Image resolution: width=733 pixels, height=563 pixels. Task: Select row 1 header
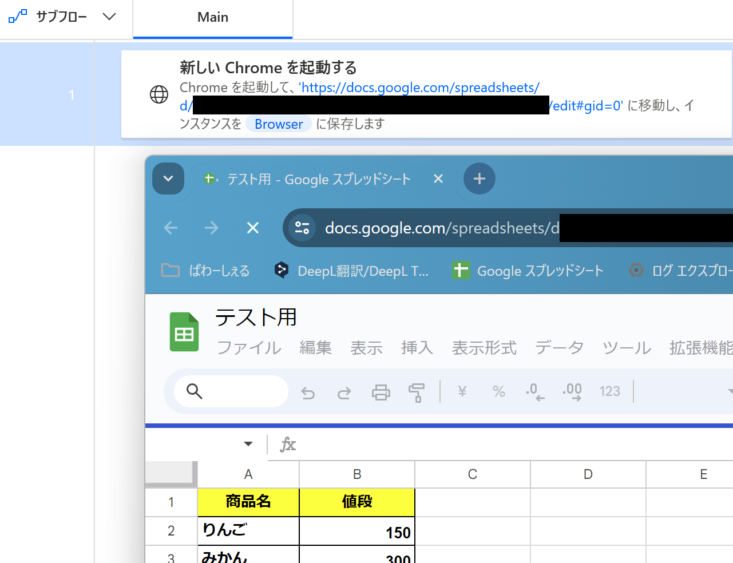tap(171, 502)
